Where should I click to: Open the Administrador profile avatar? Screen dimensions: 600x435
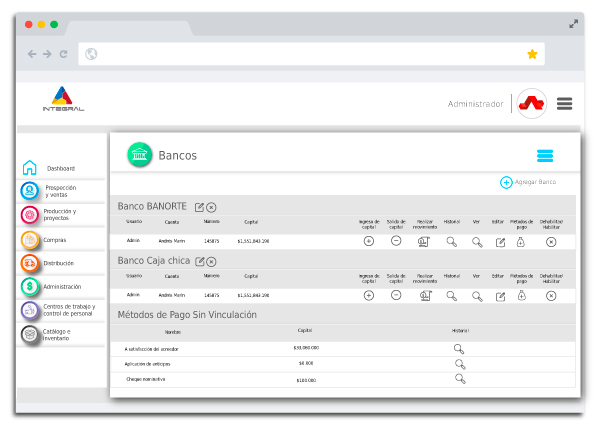(x=532, y=103)
